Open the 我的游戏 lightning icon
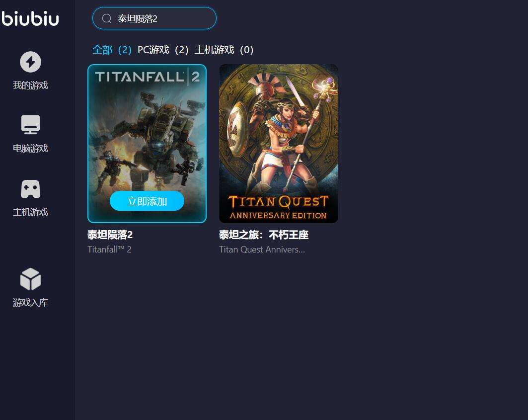 30,62
